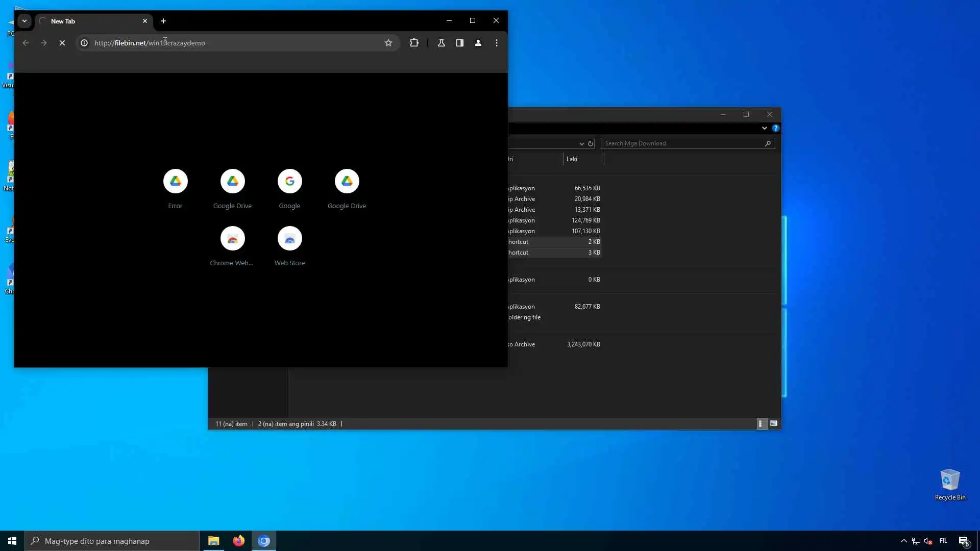980x551 pixels.
Task: Expand Explorer address history dropdown
Action: click(x=581, y=144)
